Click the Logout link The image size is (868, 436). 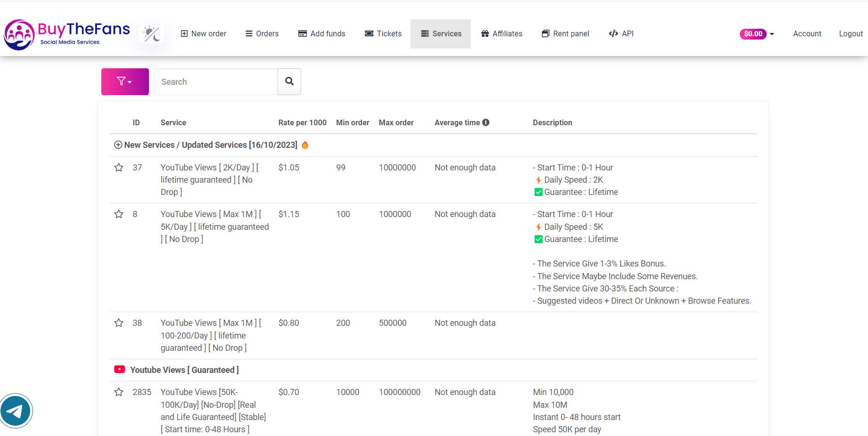pos(851,34)
